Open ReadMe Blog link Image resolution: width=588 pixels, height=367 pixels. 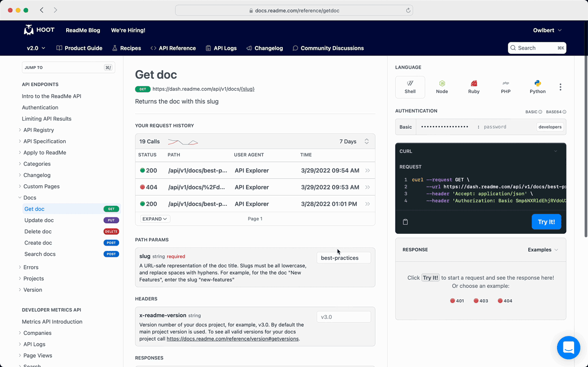tap(83, 30)
